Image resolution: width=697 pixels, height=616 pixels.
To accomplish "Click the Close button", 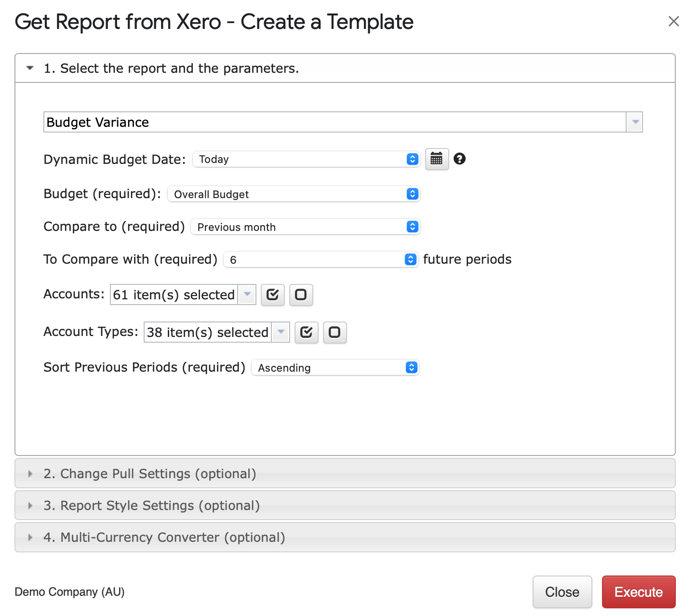I will tap(562, 592).
